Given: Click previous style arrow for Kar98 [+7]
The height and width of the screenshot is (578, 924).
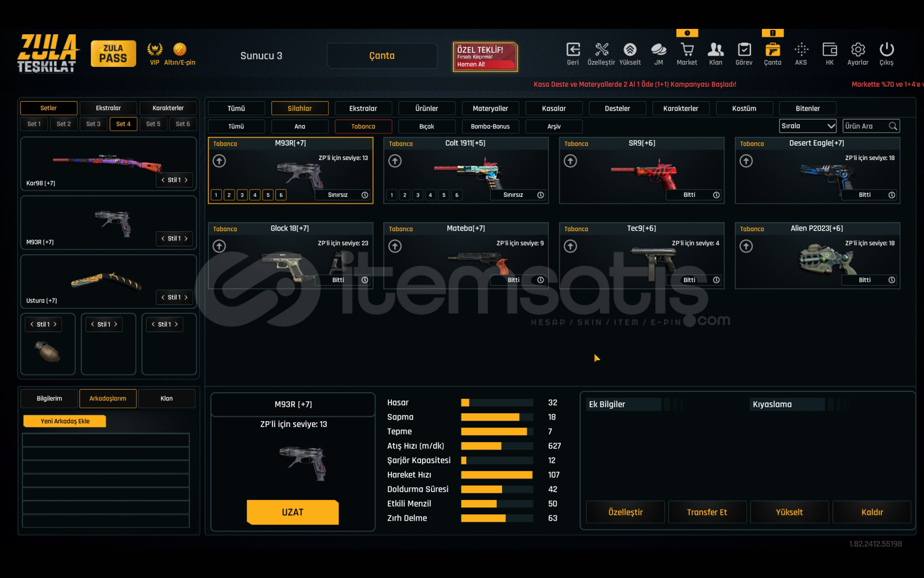Looking at the screenshot, I should click(163, 180).
